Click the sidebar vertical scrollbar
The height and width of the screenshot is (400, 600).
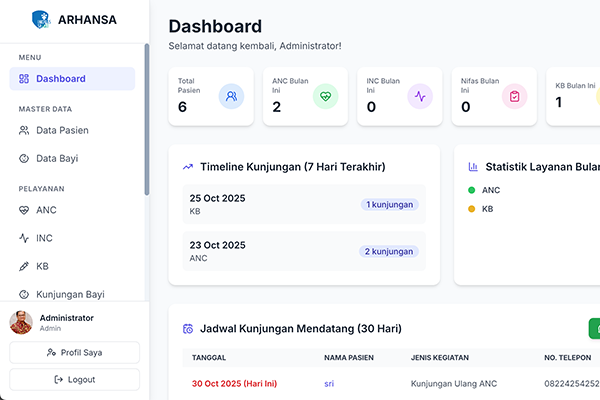click(147, 120)
